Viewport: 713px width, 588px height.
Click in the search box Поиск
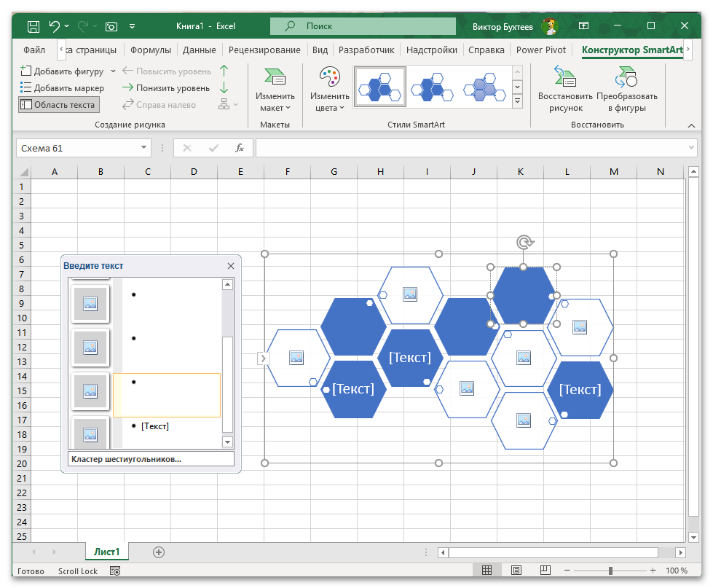point(363,26)
